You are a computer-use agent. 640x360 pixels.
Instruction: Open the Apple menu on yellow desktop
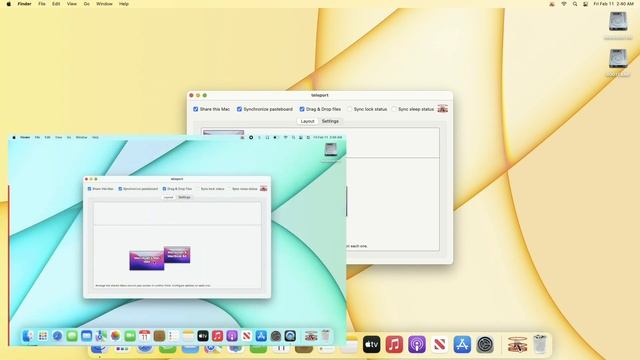click(x=9, y=4)
